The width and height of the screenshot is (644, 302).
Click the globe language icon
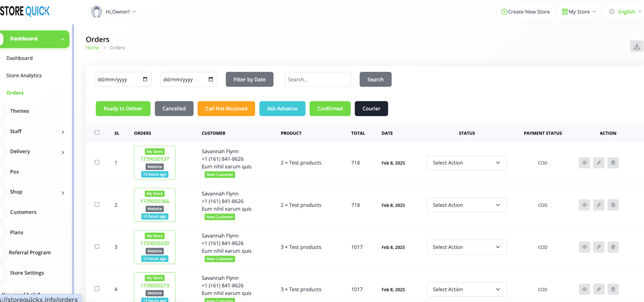pos(612,12)
